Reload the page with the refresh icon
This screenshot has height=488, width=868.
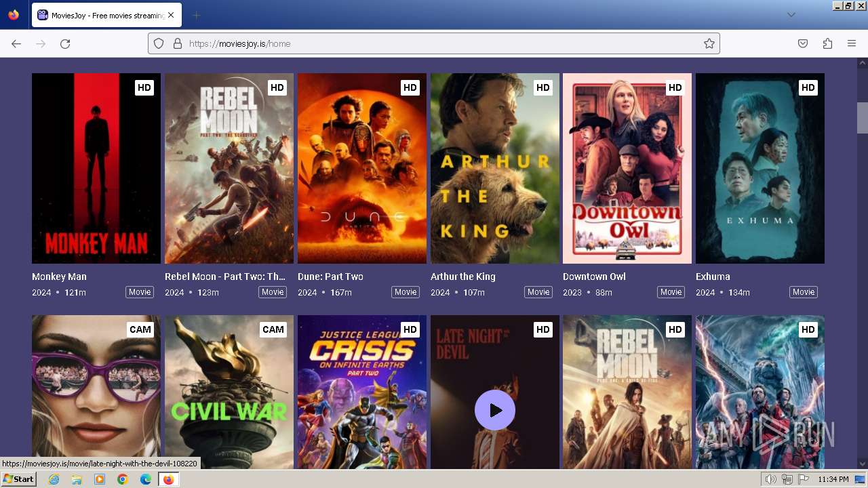[65, 43]
